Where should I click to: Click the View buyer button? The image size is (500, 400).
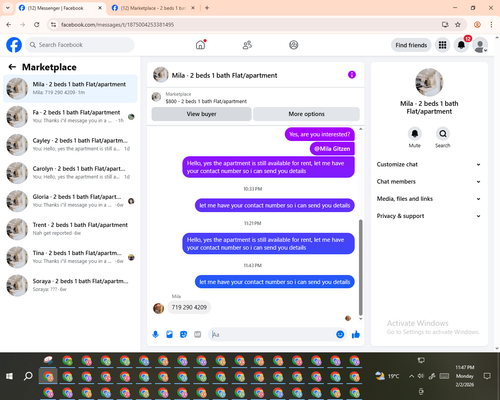(x=201, y=114)
